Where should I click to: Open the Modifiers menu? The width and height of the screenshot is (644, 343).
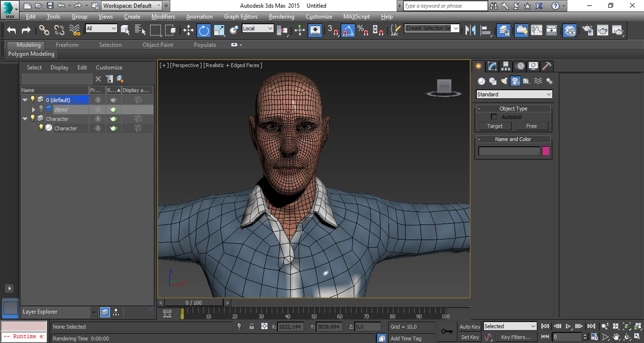pos(163,16)
